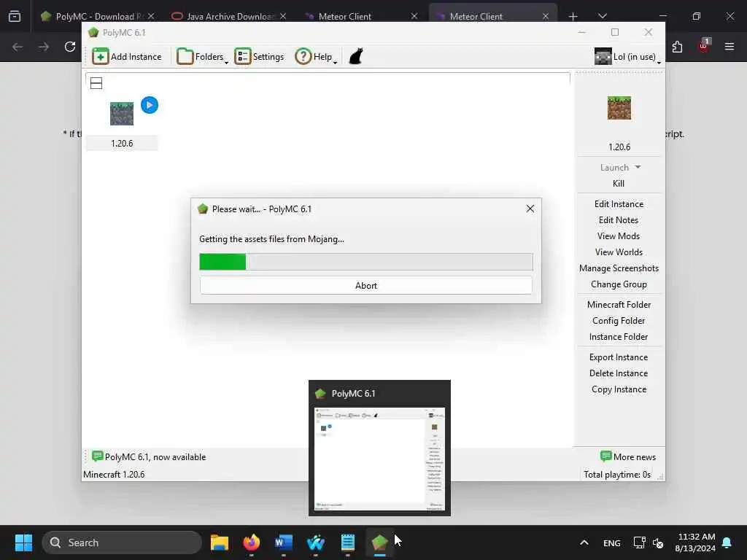The image size is (747, 560).
Task: Expand the Launch dropdown arrow
Action: 638,167
